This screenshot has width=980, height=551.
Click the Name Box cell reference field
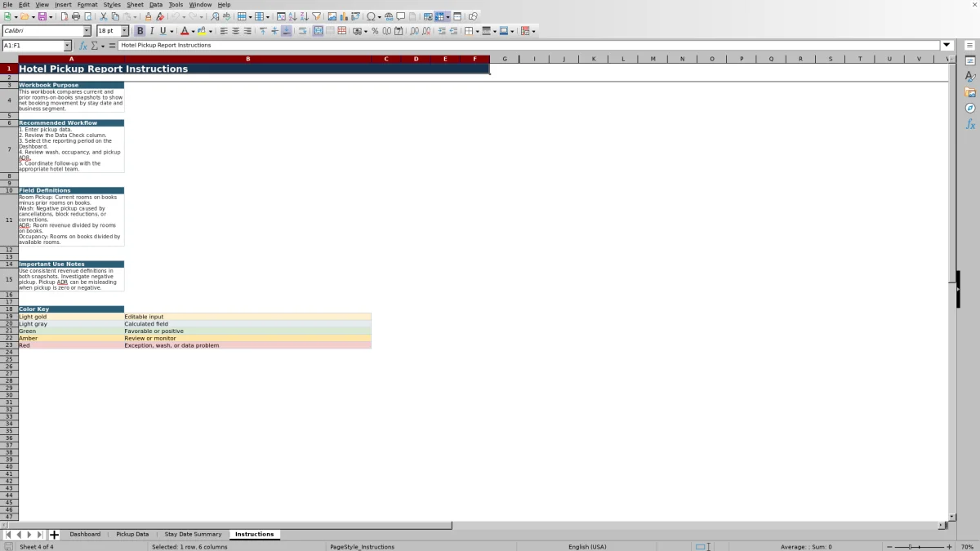click(33, 46)
